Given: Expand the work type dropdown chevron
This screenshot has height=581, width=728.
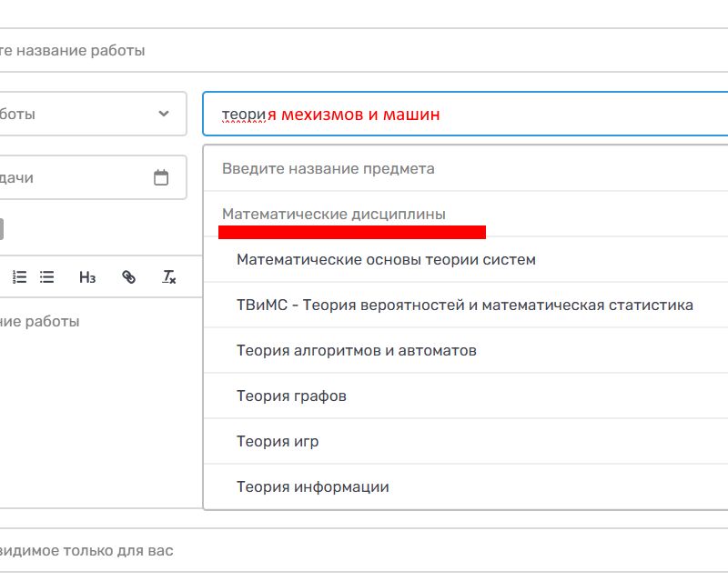Looking at the screenshot, I should tap(164, 114).
